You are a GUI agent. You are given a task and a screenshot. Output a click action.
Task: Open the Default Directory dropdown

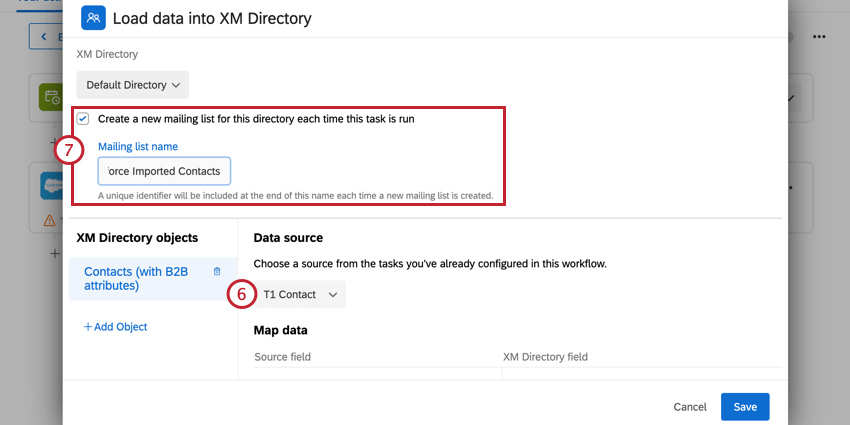click(133, 85)
